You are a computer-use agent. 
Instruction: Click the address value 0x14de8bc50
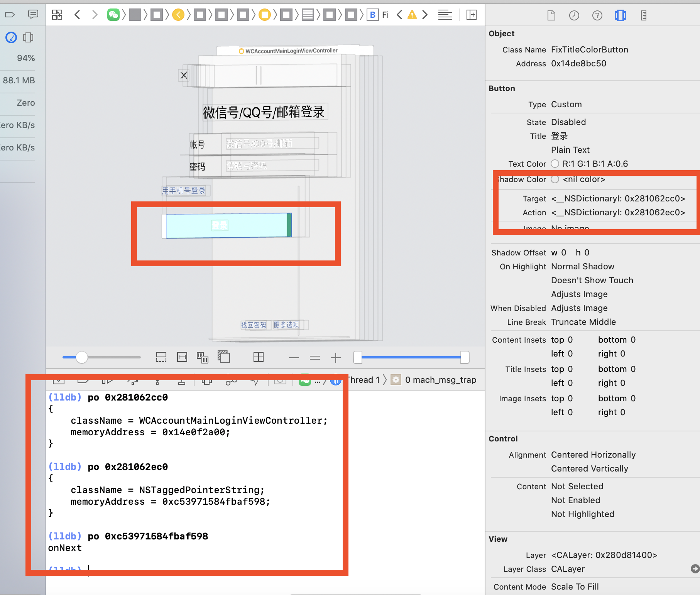click(578, 63)
